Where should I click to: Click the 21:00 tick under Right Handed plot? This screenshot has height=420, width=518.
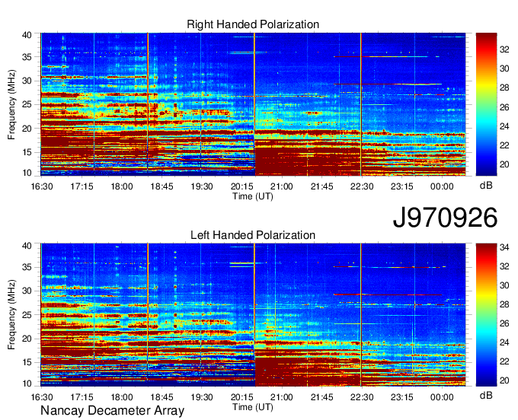282,186
